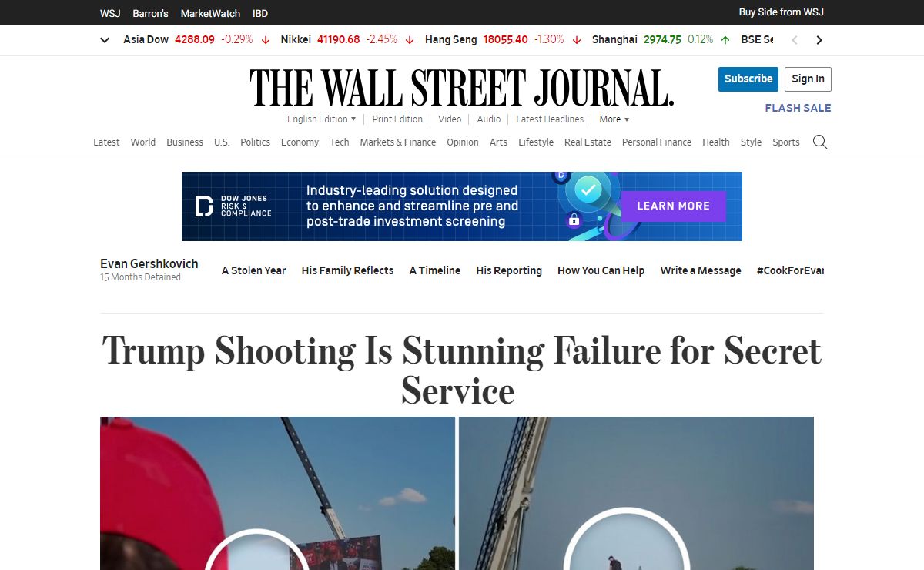Open the search magnifier icon
924x570 pixels.
[820, 142]
